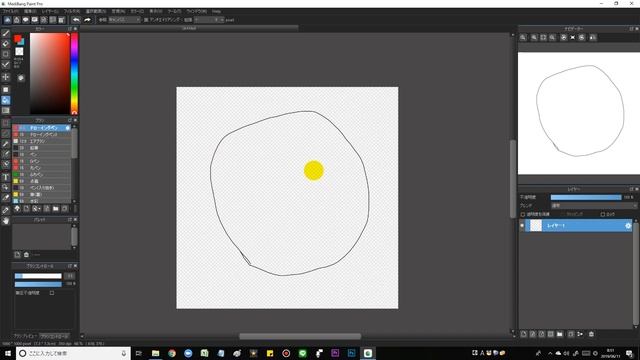Select the エアブラシ brush in the list
The image size is (640, 360).
coord(41,141)
